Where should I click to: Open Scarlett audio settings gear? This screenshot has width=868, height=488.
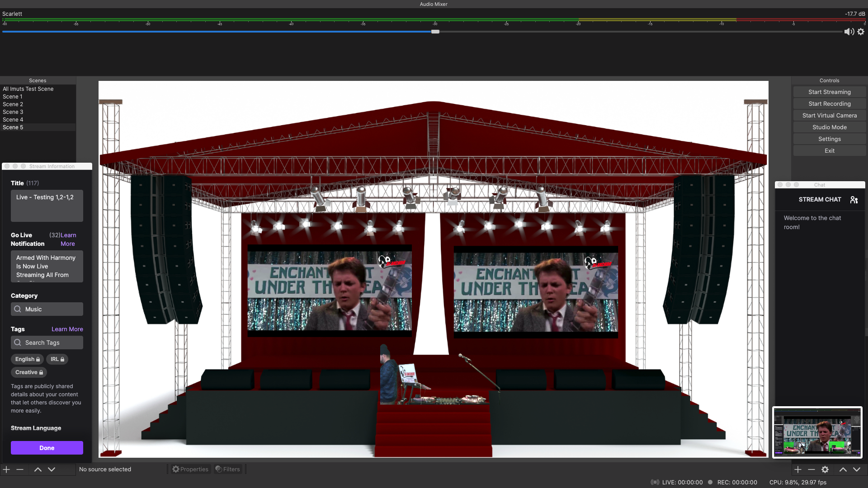[x=861, y=32]
